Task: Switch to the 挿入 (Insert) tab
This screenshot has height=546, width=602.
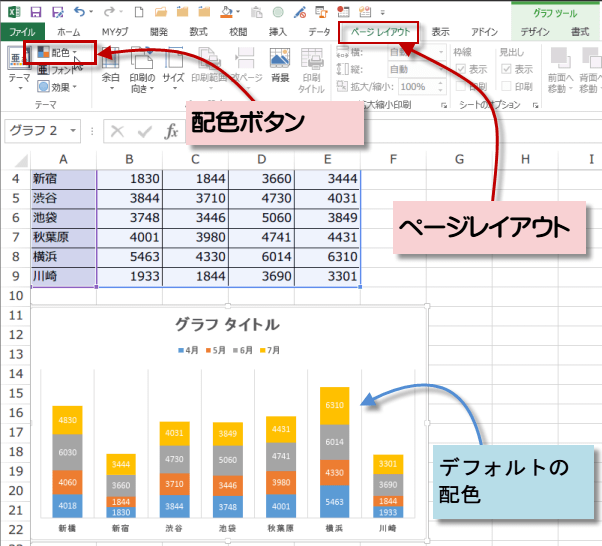Action: tap(278, 32)
